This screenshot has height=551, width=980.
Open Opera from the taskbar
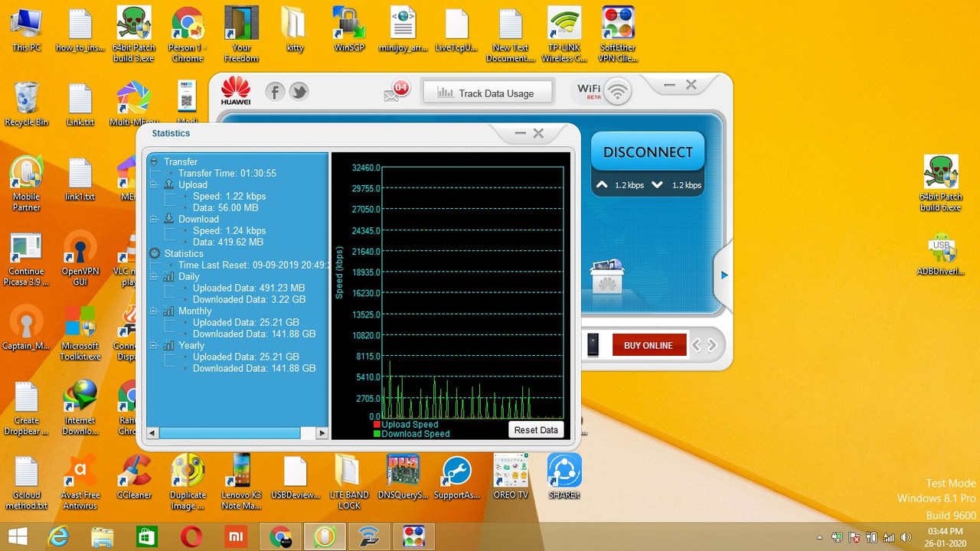click(x=191, y=537)
